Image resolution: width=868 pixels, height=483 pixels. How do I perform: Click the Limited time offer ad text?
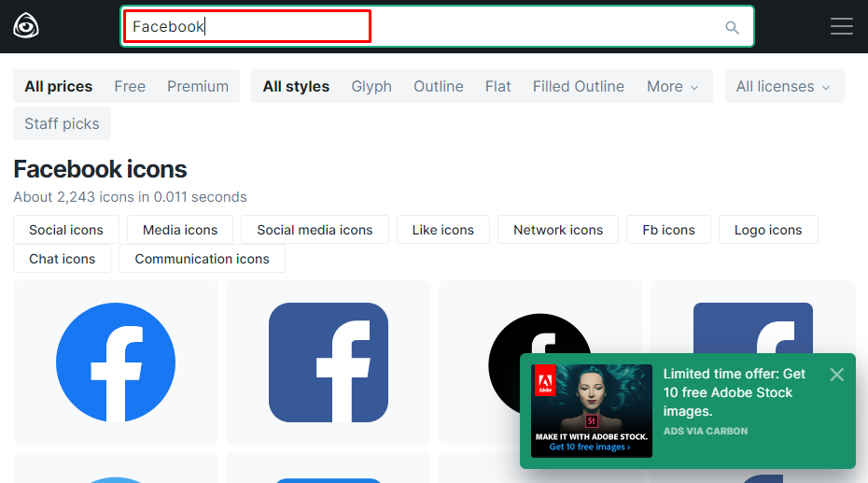734,392
